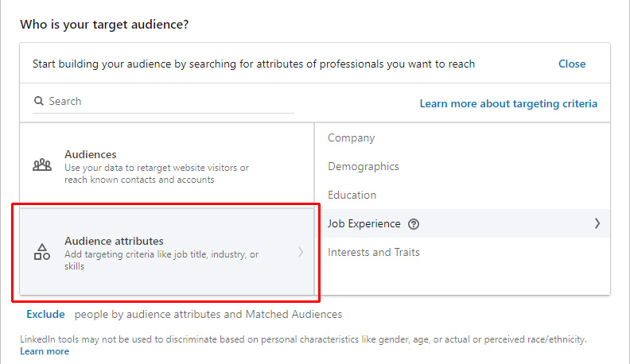Viewport: 630px width, 364px height.
Task: Expand the Job Experience chevron arrow
Action: pos(597,223)
